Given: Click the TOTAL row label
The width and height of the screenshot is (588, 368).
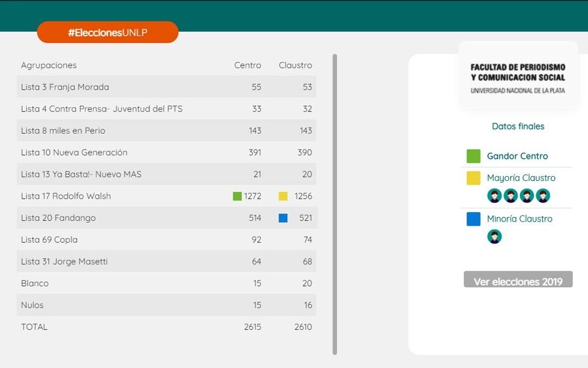Looking at the screenshot, I should click(x=34, y=327).
